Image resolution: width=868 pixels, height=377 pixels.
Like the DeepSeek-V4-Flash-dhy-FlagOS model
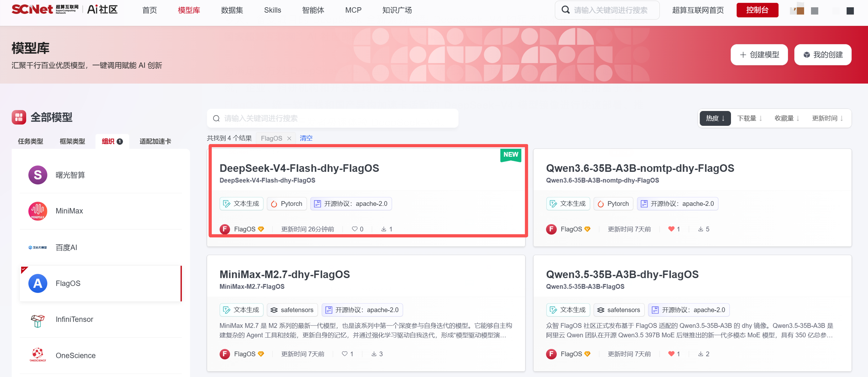354,229
